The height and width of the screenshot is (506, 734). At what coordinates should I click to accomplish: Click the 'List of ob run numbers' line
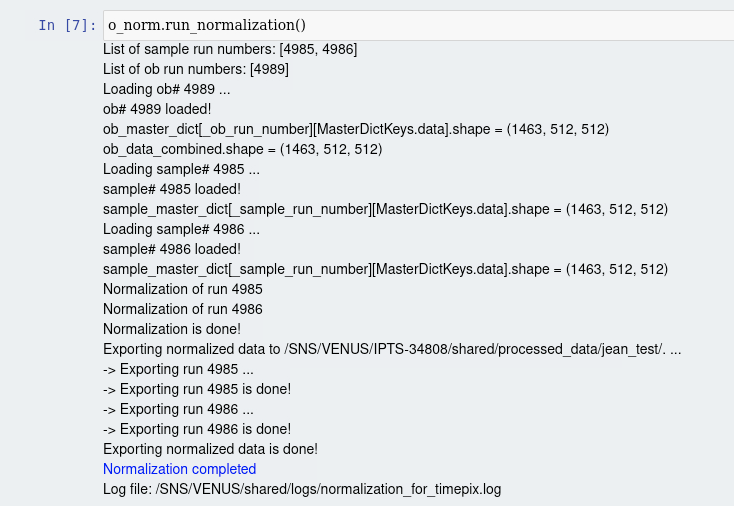pos(196,69)
